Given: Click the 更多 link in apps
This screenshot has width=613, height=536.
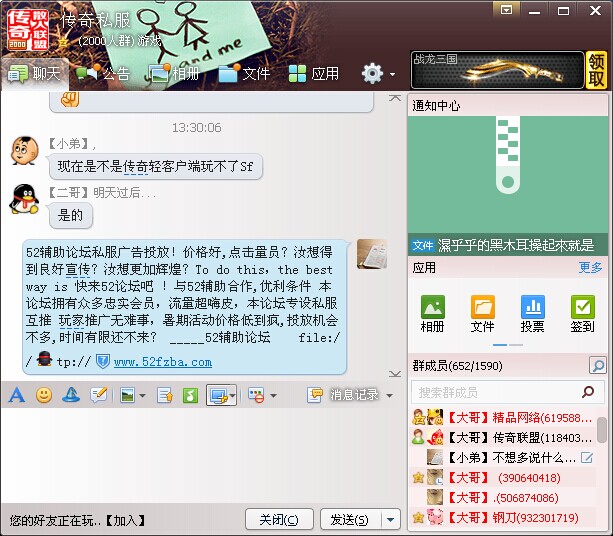Looking at the screenshot, I should (x=590, y=268).
